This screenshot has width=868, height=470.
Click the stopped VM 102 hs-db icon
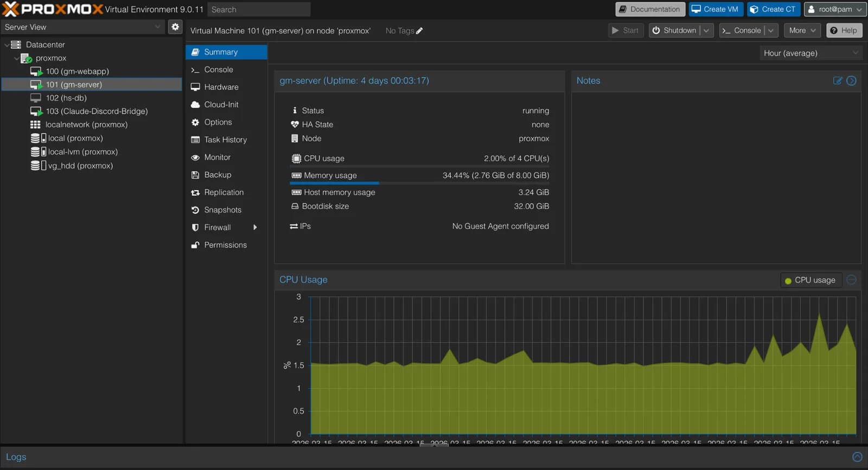click(36, 98)
